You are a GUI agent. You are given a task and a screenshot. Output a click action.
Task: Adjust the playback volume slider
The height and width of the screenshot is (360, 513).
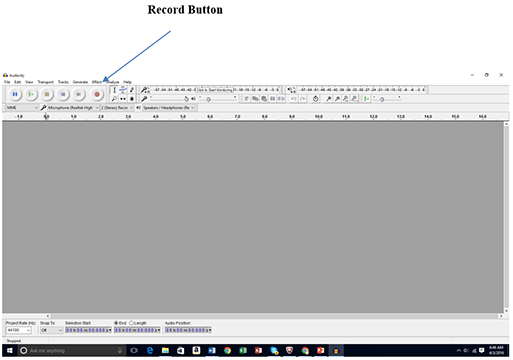(218, 99)
